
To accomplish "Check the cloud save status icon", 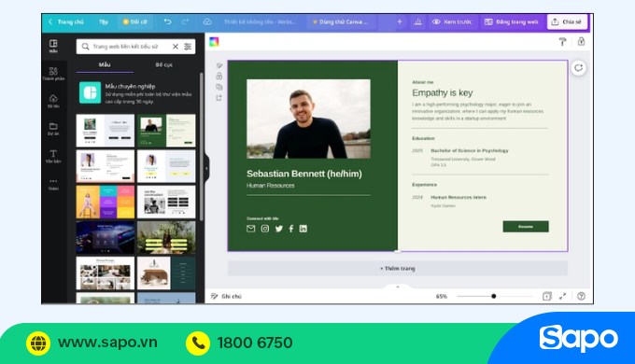I will [207, 21].
